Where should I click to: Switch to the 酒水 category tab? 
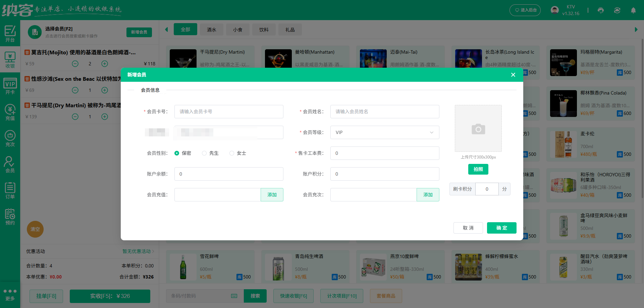pos(211,29)
